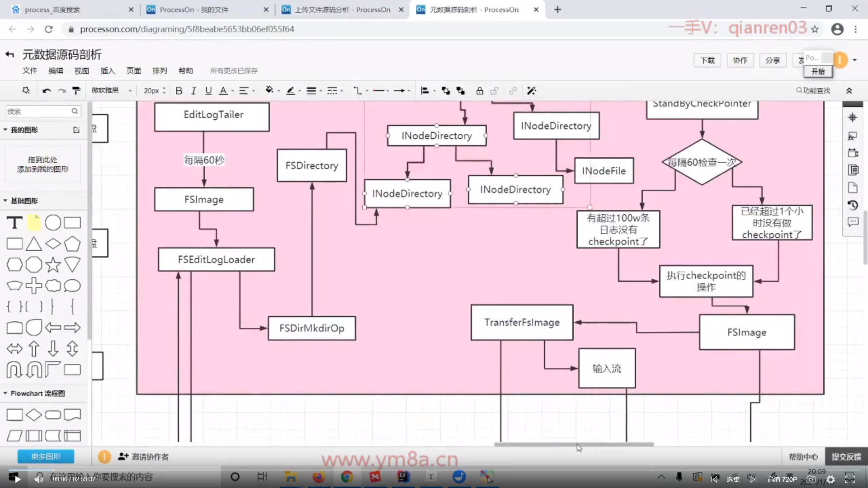The width and height of the screenshot is (868, 488).
Task: Click the 协作 collaborate button
Action: [740, 60]
